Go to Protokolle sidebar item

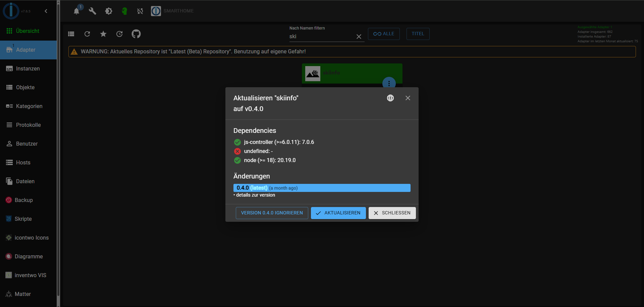28,125
